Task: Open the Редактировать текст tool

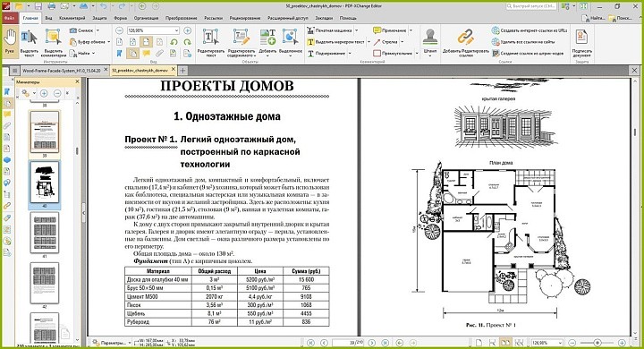Action: [x=211, y=43]
